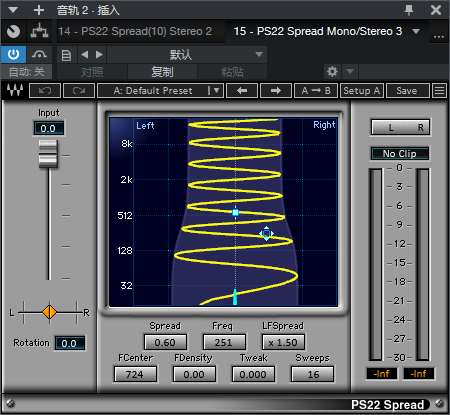The width and height of the screenshot is (450, 415).
Task: Click the right output level meter
Action: point(423,264)
